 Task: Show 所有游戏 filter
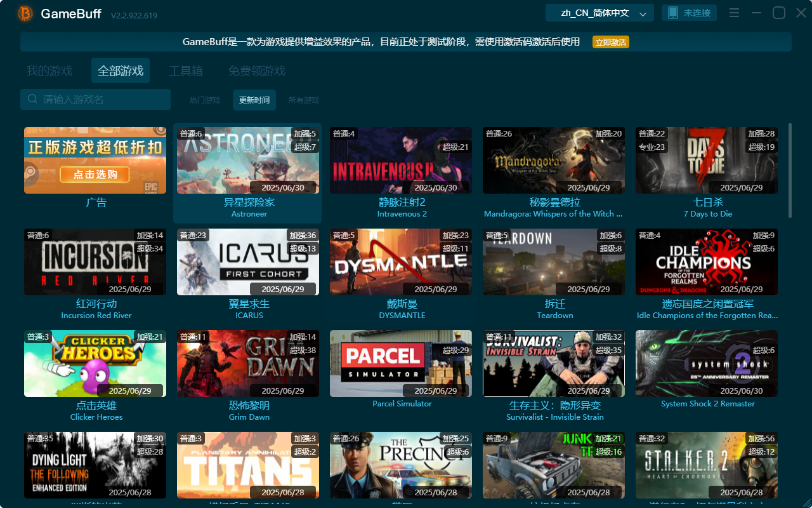coord(304,100)
